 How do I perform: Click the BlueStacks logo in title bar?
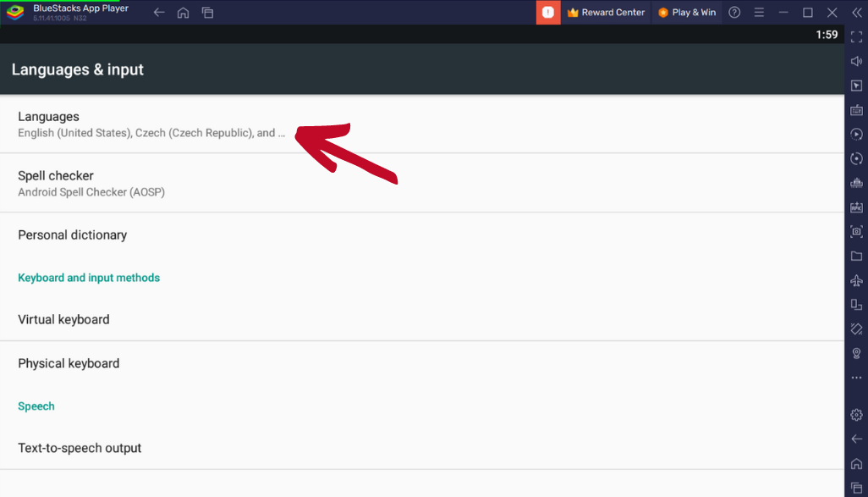tap(15, 12)
